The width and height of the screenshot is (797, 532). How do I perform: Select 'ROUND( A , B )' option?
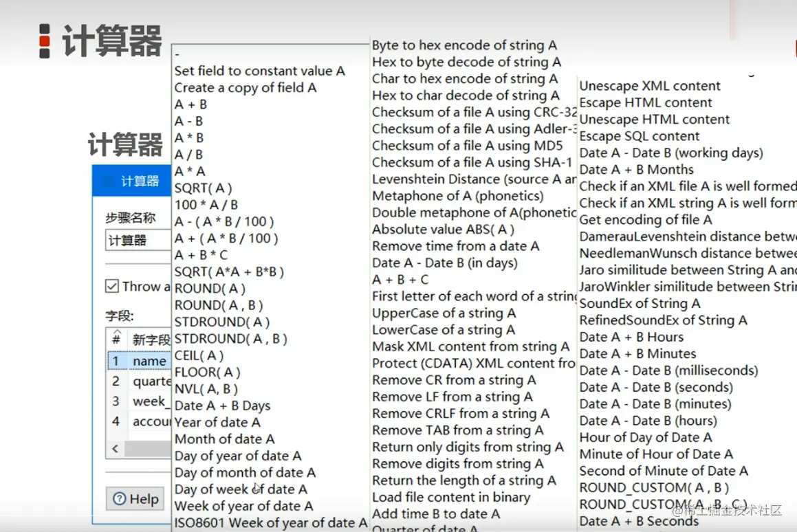(x=219, y=305)
